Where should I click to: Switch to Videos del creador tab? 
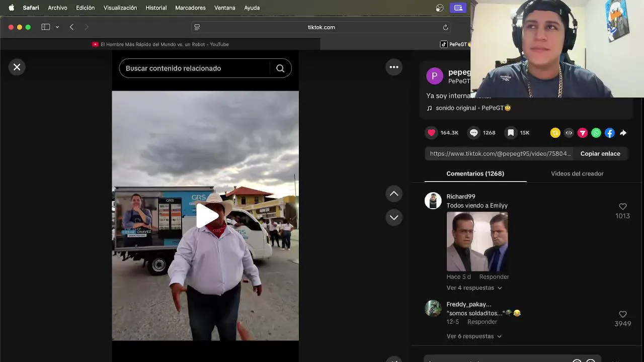tap(577, 173)
